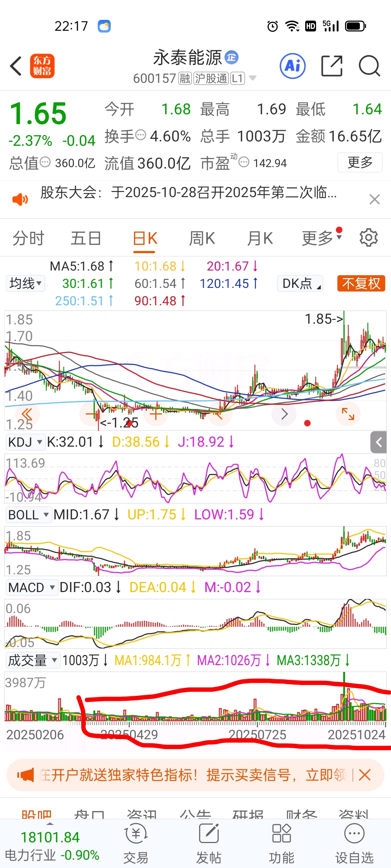The height and width of the screenshot is (868, 391).
Task: Dismiss the 股东大会 announcement banner
Action: (374, 199)
